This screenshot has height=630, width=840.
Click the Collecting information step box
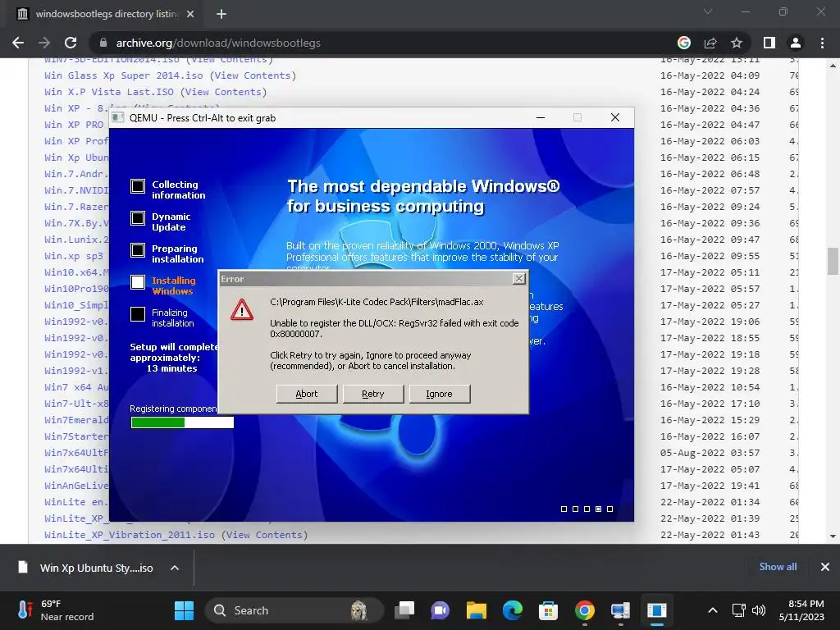pyautogui.click(x=138, y=186)
